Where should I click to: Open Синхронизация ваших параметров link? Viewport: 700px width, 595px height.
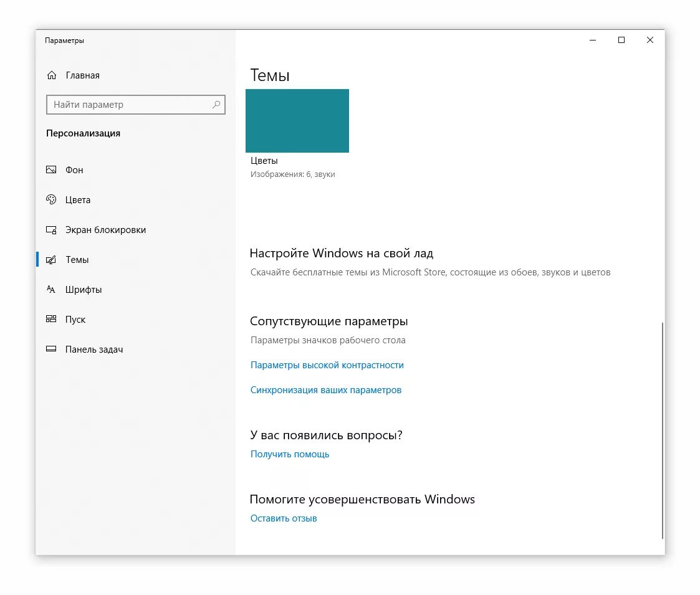click(326, 390)
